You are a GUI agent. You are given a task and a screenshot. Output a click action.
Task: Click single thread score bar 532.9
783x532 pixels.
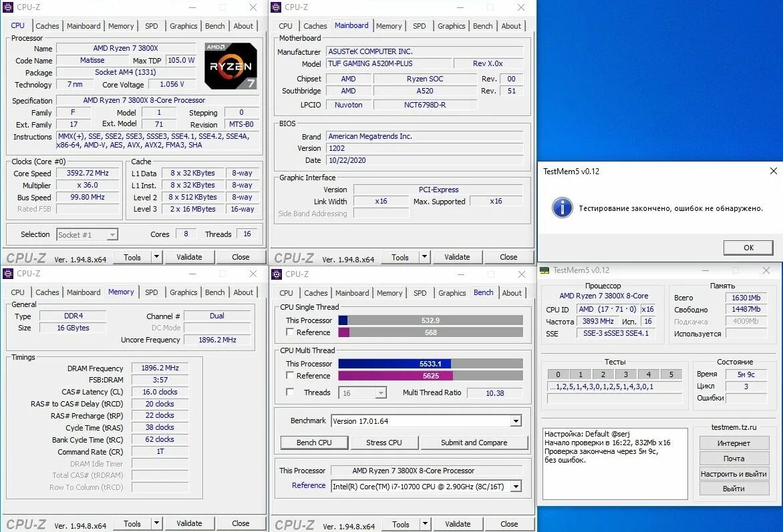[x=430, y=320]
